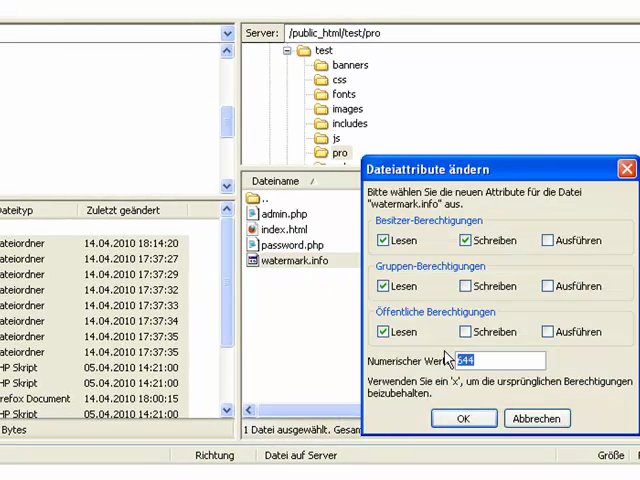Click the banners folder icon in tree
This screenshot has width=640, height=480.
tap(321, 65)
